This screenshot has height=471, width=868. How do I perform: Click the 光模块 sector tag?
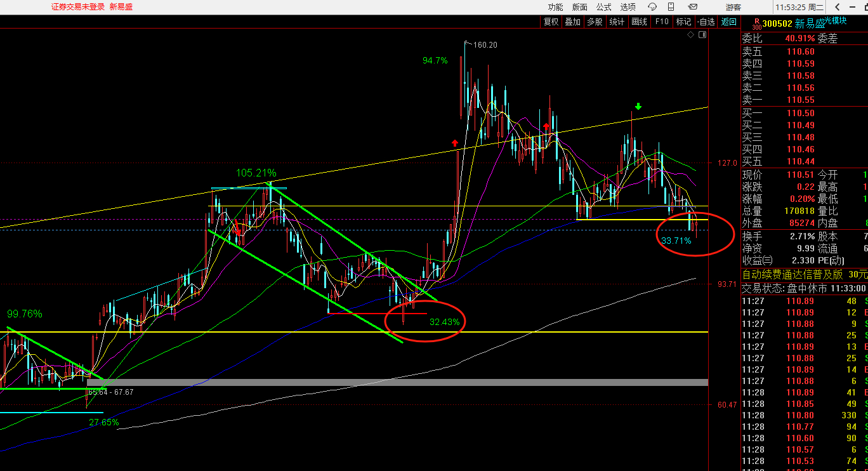(835, 21)
